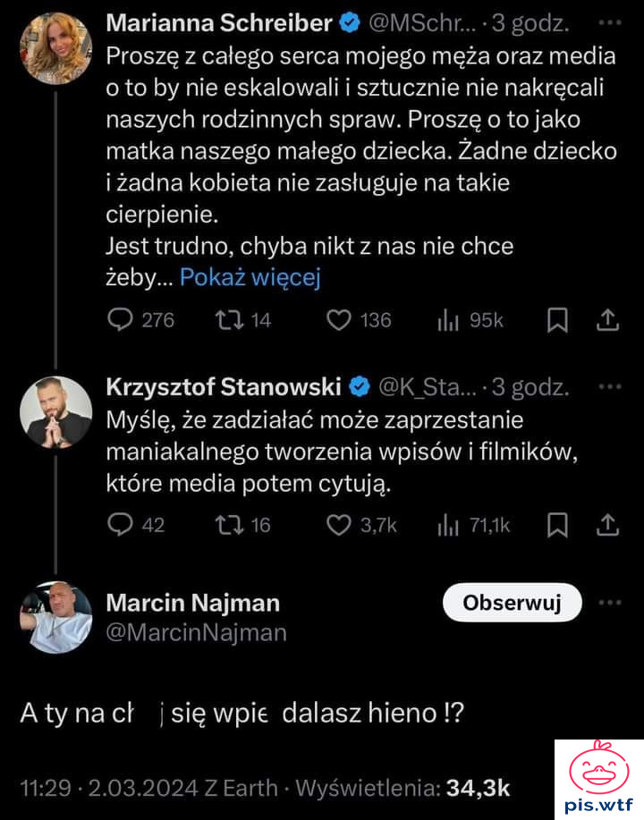
Task: Bookmark Krzysztof Stanowski's tweet
Action: 557,525
